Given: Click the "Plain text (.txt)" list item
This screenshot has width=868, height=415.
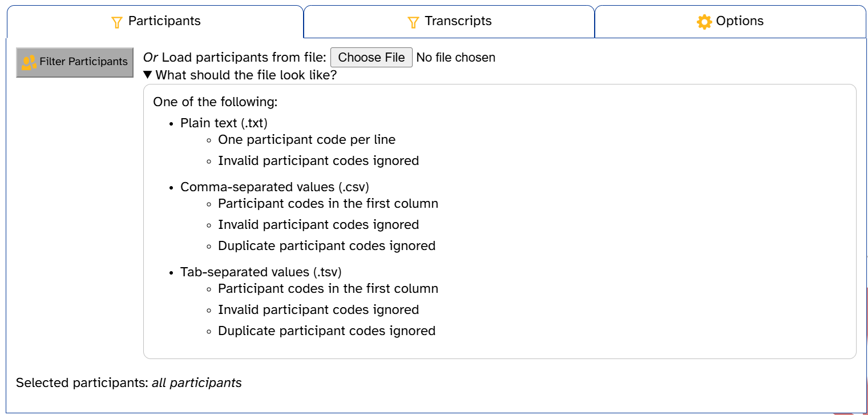Looking at the screenshot, I should click(x=224, y=123).
